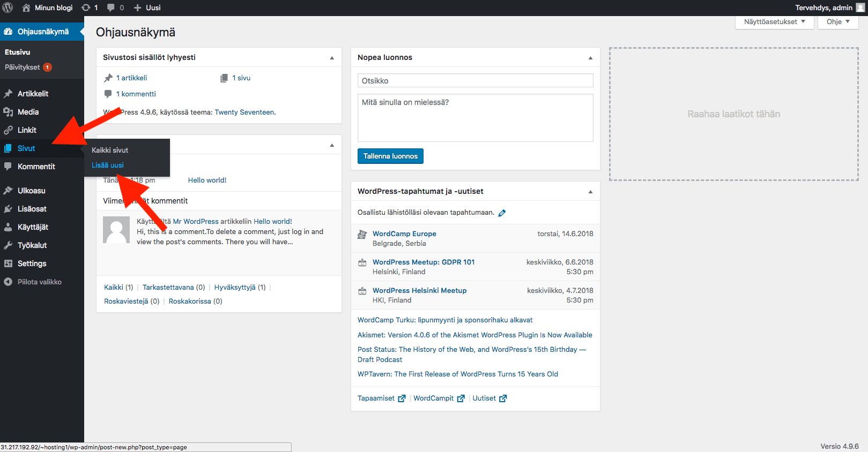The image size is (868, 452).
Task: Open the Mr WordPress commenter link
Action: (x=196, y=222)
